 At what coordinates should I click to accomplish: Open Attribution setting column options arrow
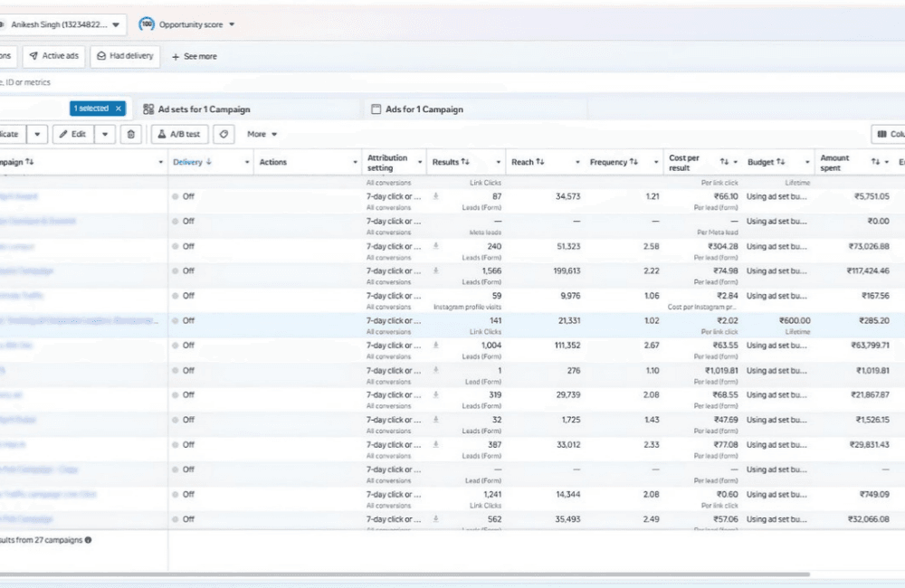[420, 162]
